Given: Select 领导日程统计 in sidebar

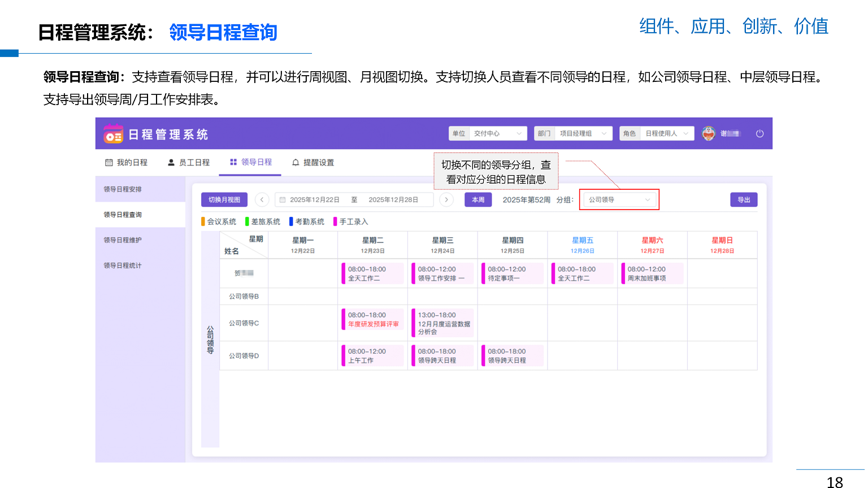Looking at the screenshot, I should [123, 265].
